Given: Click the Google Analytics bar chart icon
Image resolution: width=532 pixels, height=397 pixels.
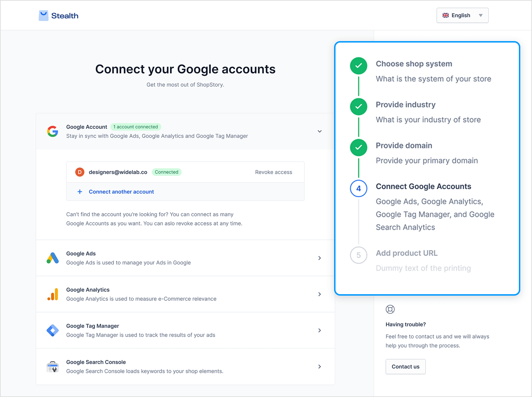Looking at the screenshot, I should [x=52, y=294].
